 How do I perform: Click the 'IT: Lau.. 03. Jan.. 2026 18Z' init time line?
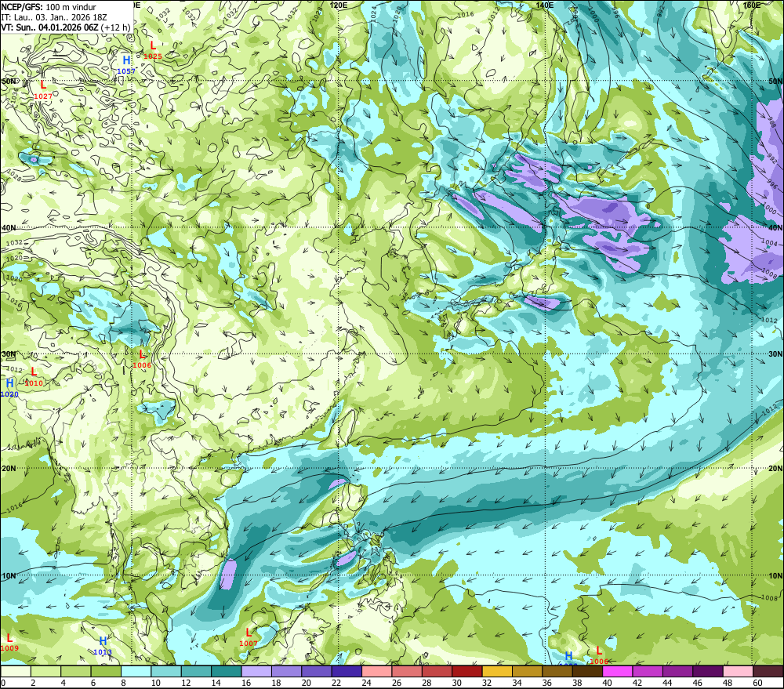(54, 17)
